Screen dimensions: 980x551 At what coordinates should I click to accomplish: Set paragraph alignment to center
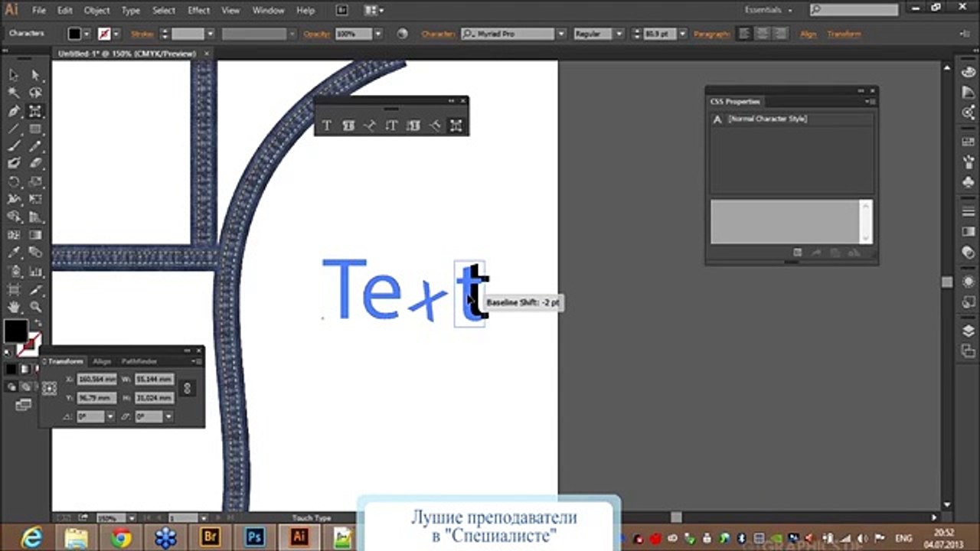tap(762, 34)
